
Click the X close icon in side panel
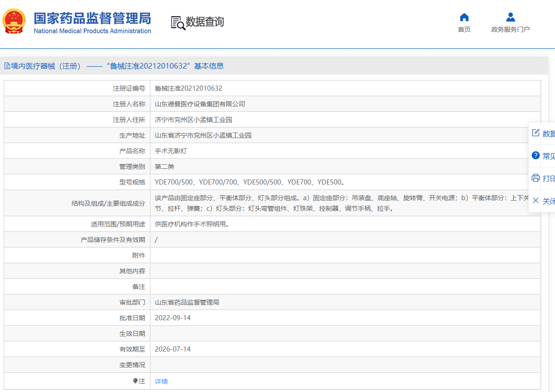coord(535,201)
